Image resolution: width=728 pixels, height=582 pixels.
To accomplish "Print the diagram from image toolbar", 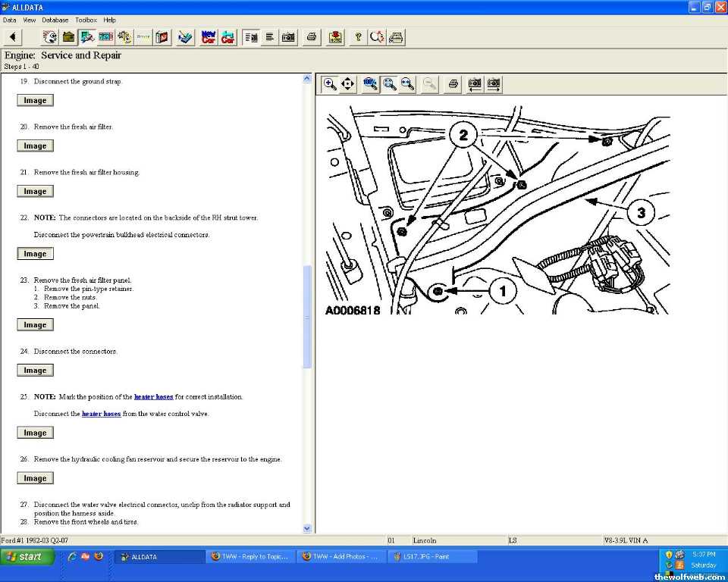I will coord(453,84).
